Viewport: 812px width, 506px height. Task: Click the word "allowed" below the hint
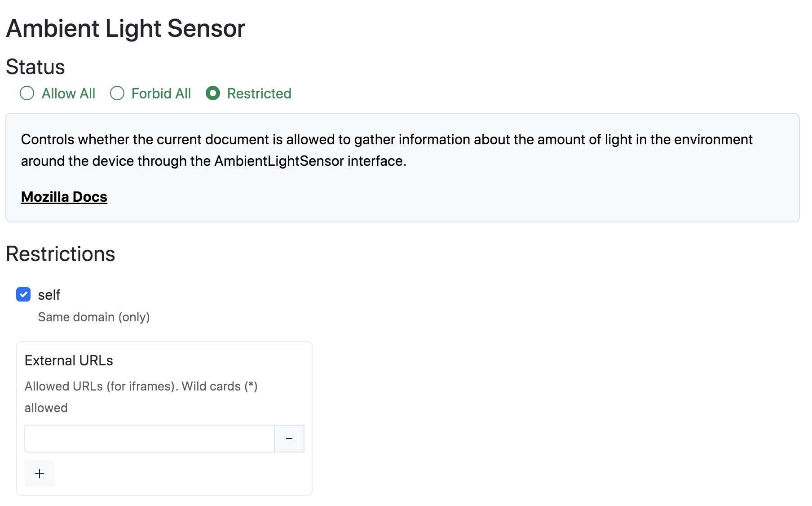pyautogui.click(x=46, y=408)
